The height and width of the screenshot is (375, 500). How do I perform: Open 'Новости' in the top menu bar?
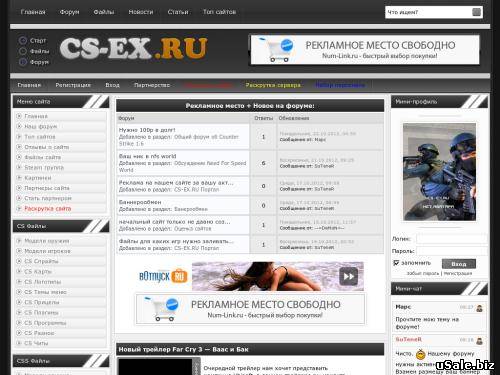(x=141, y=12)
